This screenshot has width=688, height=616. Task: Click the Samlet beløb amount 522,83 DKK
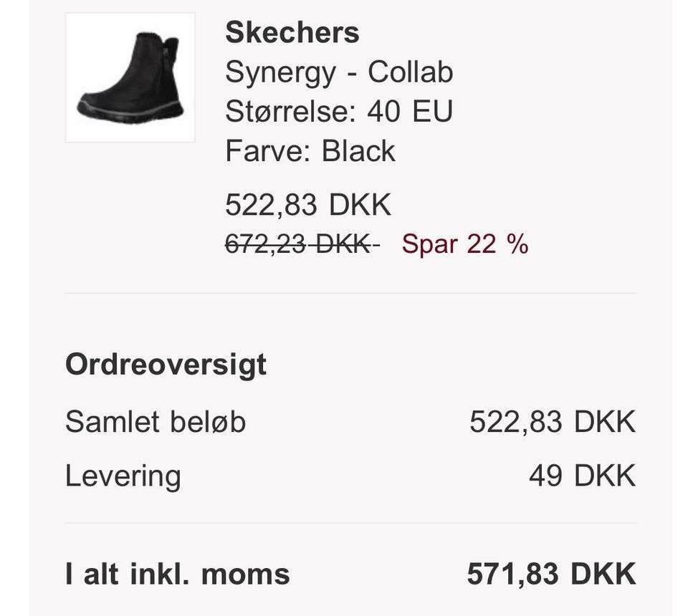(x=553, y=422)
